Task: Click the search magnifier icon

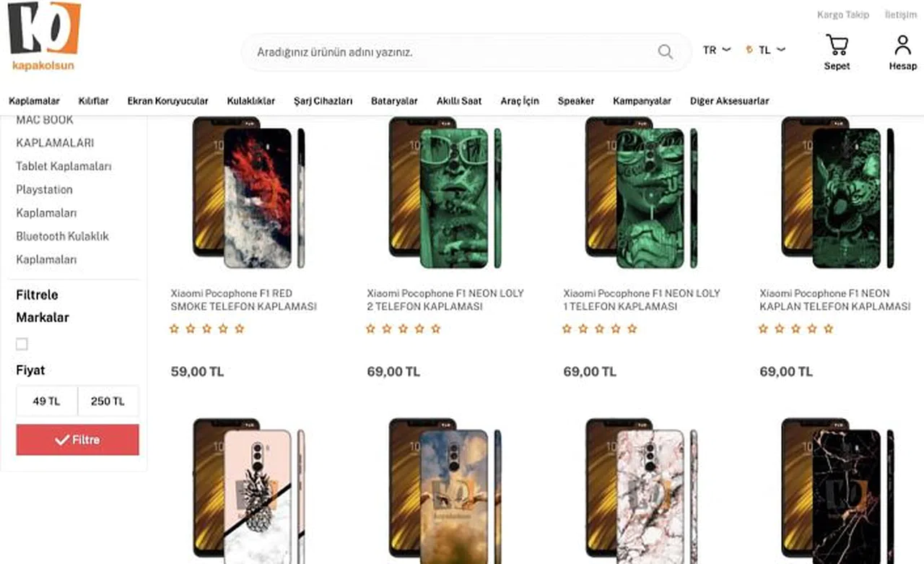Action: point(665,52)
